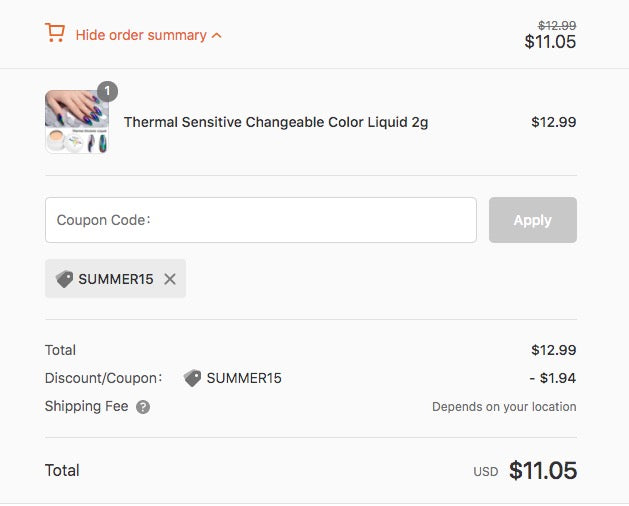Click the shopping cart icon

pyautogui.click(x=55, y=33)
